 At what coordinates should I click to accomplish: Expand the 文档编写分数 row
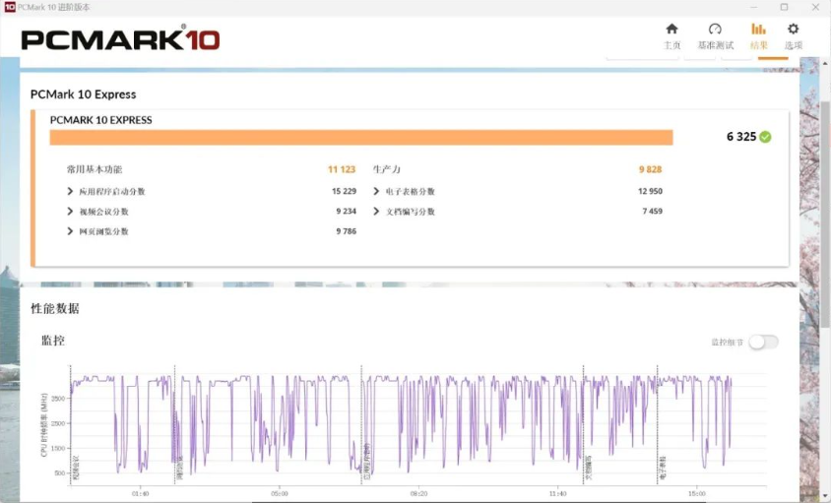click(x=376, y=212)
